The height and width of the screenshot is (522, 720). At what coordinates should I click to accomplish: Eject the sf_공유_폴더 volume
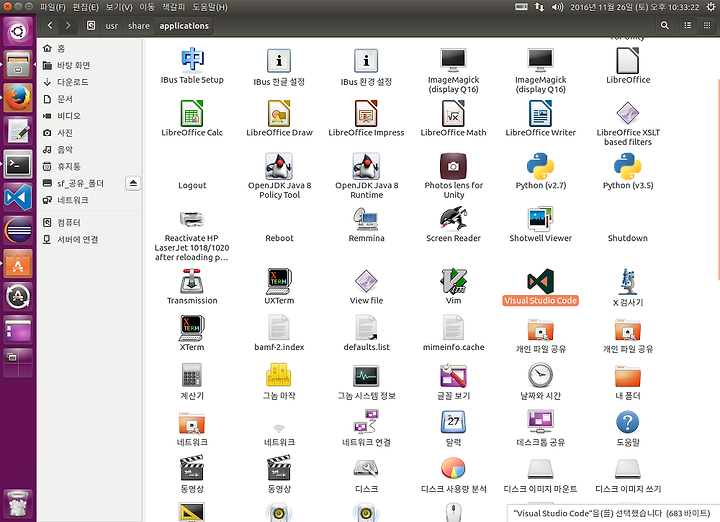click(133, 183)
